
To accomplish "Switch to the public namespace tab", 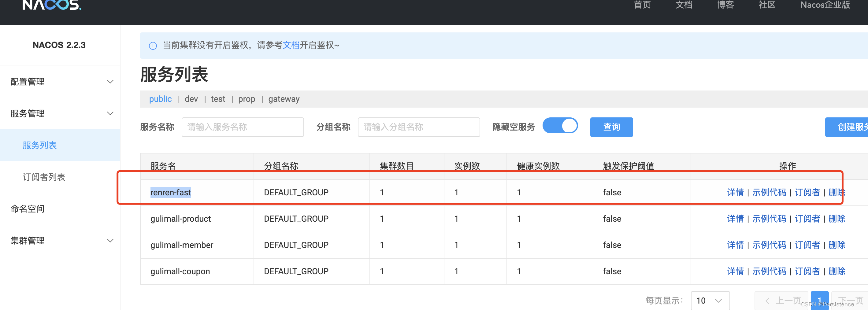I will coord(160,99).
